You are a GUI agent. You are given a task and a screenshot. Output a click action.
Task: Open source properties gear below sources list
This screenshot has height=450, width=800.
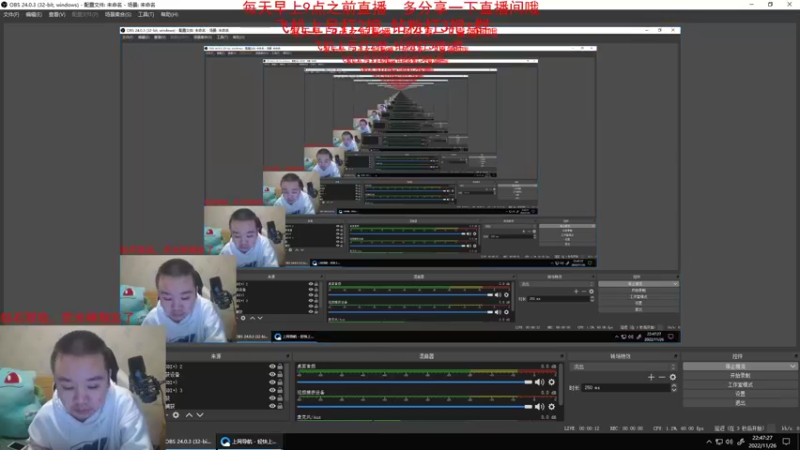[176, 415]
